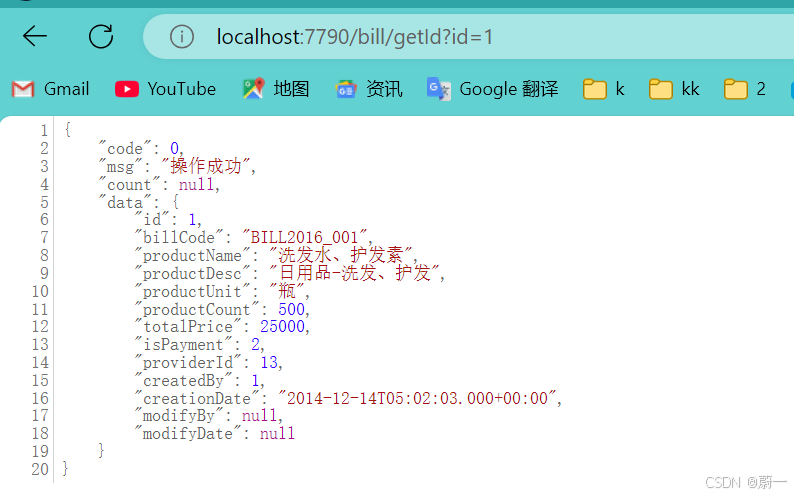This screenshot has width=794, height=496.
Task: Click the "msg" value 操作成功
Action: pyautogui.click(x=205, y=166)
